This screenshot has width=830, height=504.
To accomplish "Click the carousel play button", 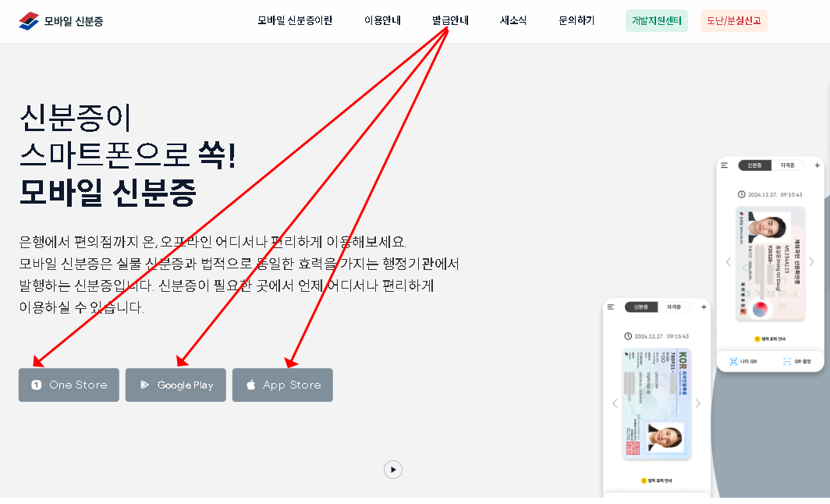I will coord(393,470).
